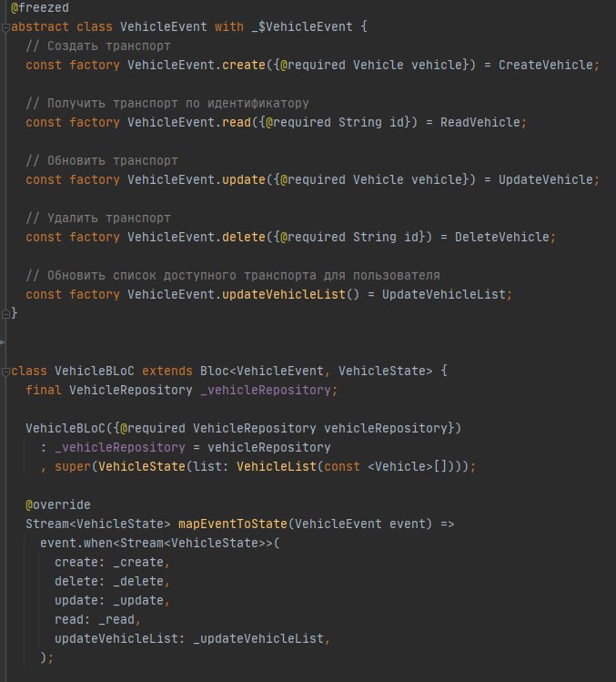616x682 pixels.
Task: Click the capitalized UpdateVehicleList class name
Action: (444, 295)
